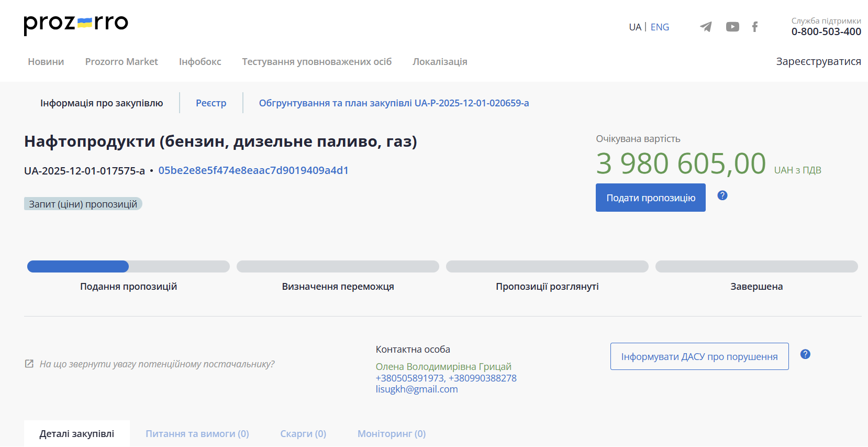Click help icon next to Подати пропозицію
Screen dimensions: 868x447
coord(722,195)
